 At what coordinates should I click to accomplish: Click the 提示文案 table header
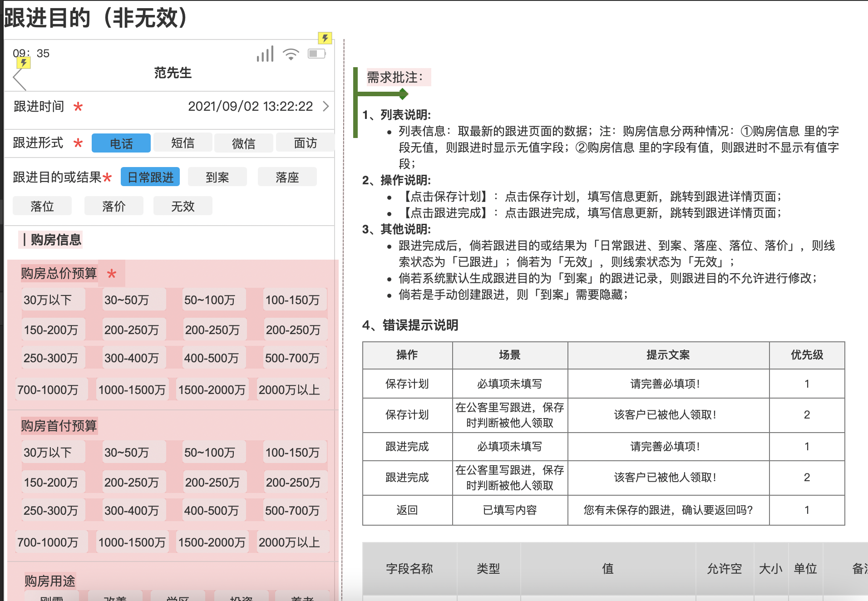[x=668, y=355]
